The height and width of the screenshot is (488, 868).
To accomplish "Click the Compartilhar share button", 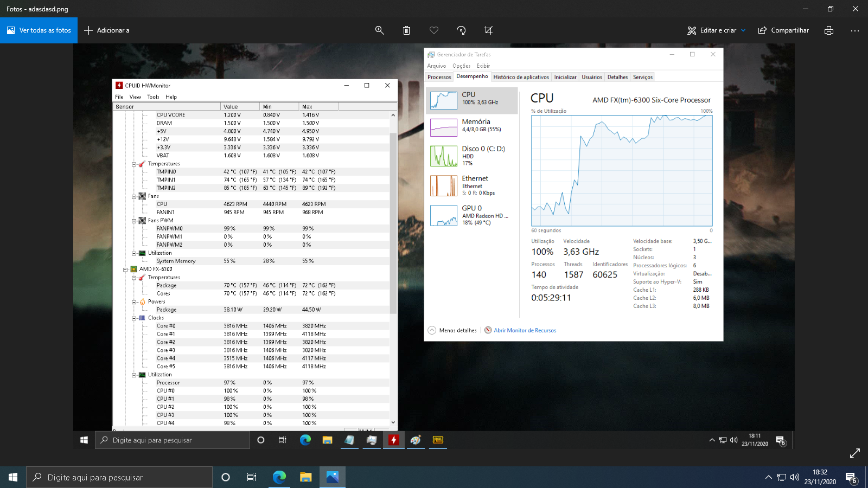I will coord(783,30).
